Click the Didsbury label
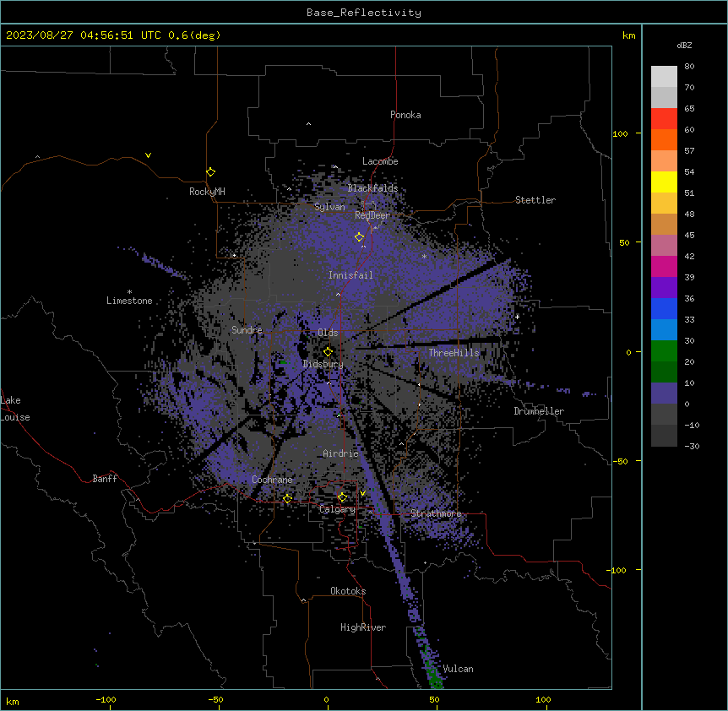Screen dimensions: 728x711 pyautogui.click(x=323, y=364)
